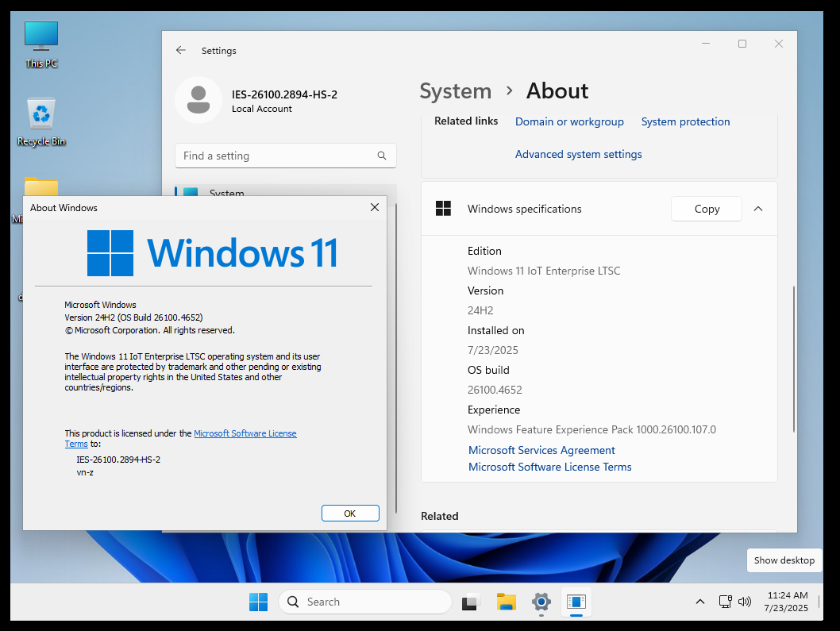This screenshot has width=840, height=631.
Task: Click the volume speaker tray icon
Action: [745, 602]
